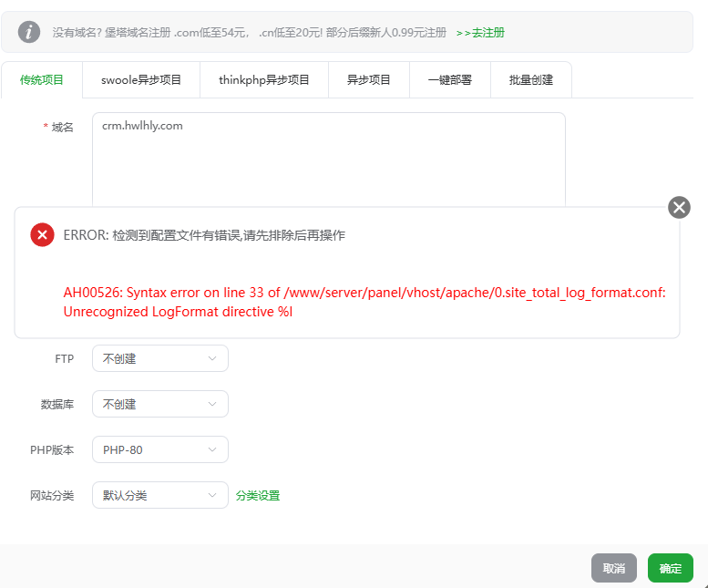Switch to the 传统项目 tab
This screenshot has height=588, width=708.
[x=42, y=80]
